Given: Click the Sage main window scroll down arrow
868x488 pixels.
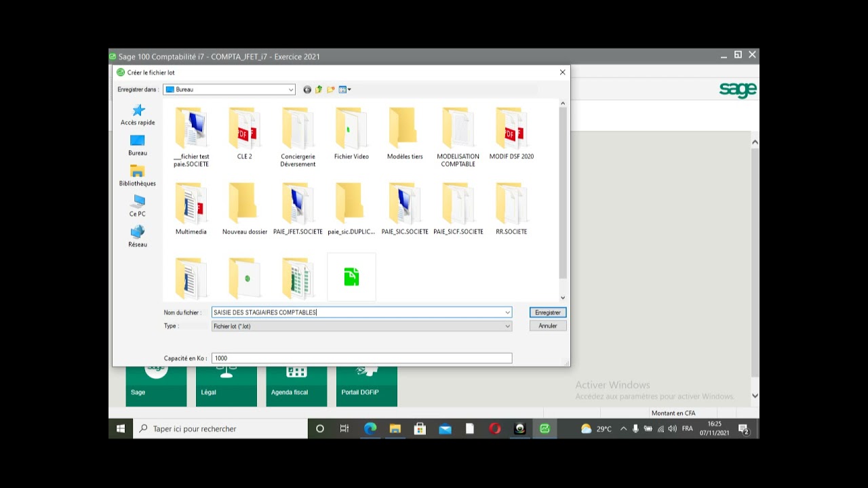Looking at the screenshot, I should pyautogui.click(x=755, y=396).
